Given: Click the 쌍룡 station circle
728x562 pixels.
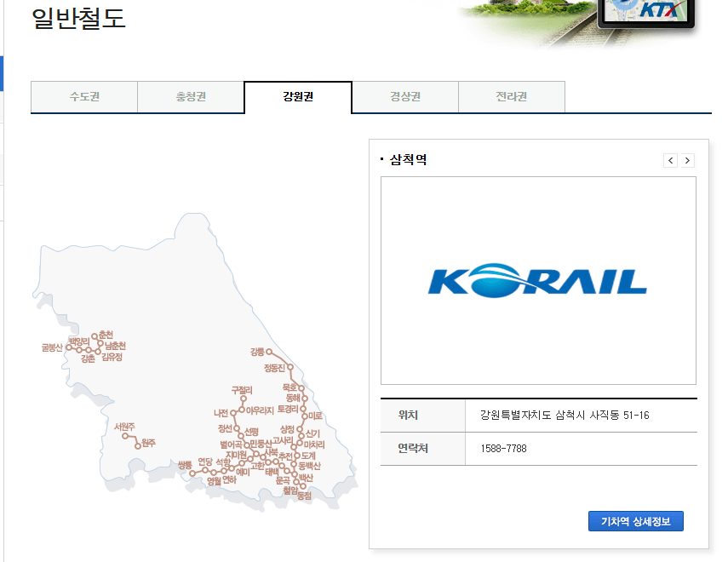Looking at the screenshot, I should click(x=192, y=473).
